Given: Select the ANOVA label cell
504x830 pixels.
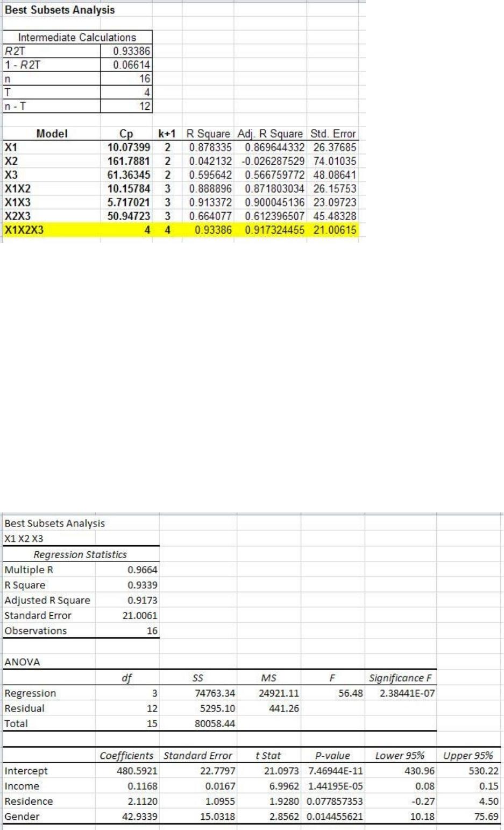Looking at the screenshot, I should coord(22,662).
